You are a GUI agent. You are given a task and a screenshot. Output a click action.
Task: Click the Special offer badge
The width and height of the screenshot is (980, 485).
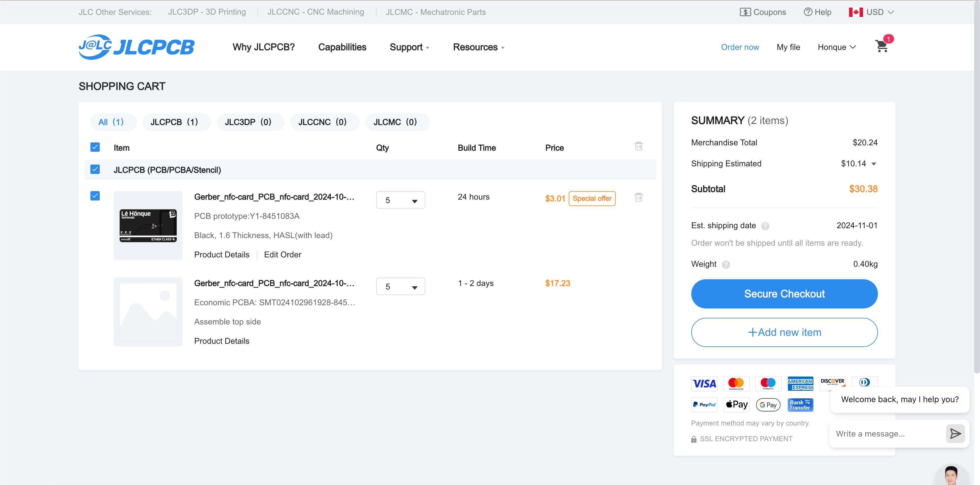coord(592,199)
